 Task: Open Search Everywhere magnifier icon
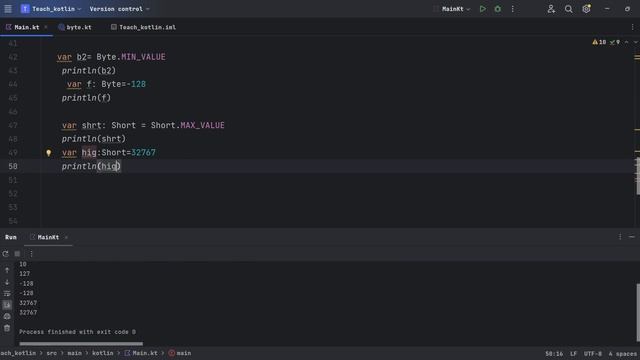tap(568, 9)
